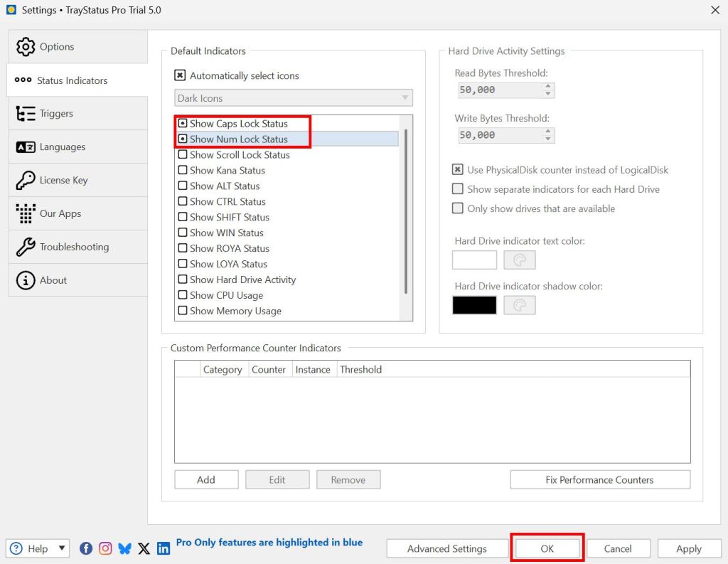Enable Show Hard Drive Activity checkbox
Screen dimensions: 728x564
pyautogui.click(x=183, y=280)
